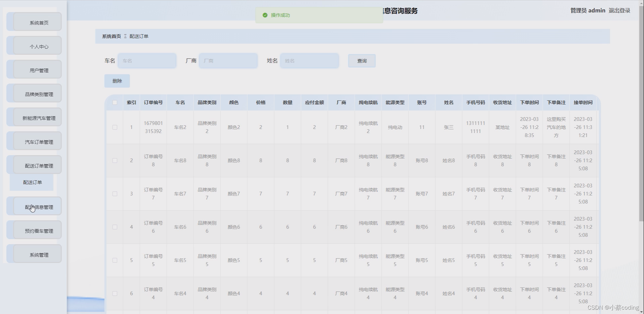Click the 下单备注6 cell
The width and height of the screenshot is (644, 314).
[556, 227]
